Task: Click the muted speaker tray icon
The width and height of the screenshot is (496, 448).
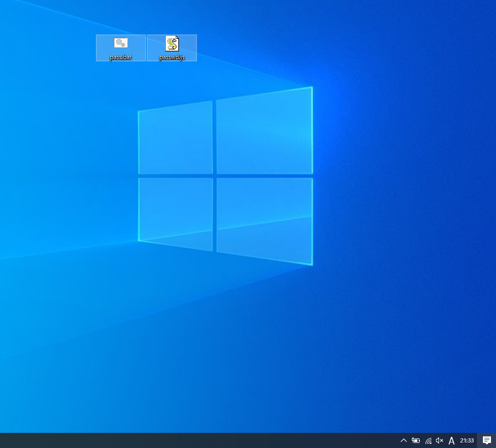Action: (439, 440)
